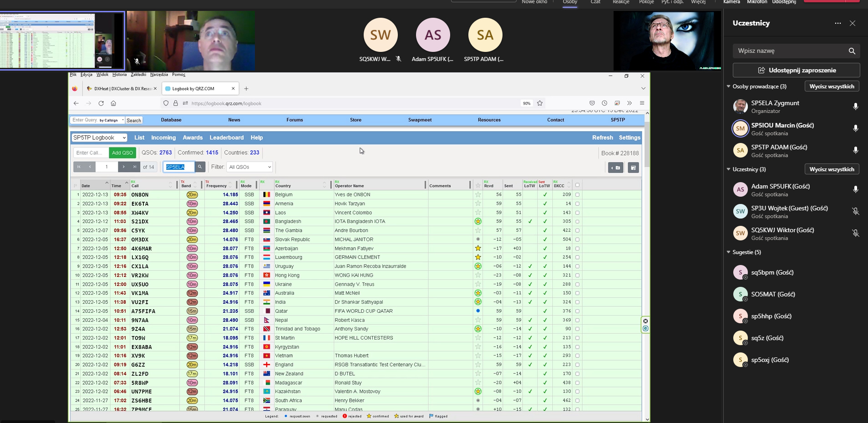Click Refresh in the logbook bar
This screenshot has width=868, height=423.
tap(603, 138)
